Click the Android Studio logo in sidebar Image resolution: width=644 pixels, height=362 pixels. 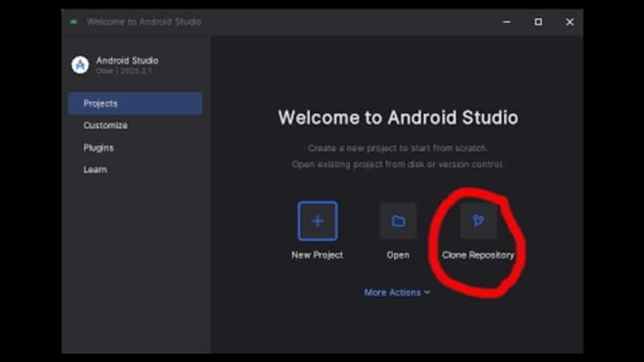pyautogui.click(x=80, y=65)
